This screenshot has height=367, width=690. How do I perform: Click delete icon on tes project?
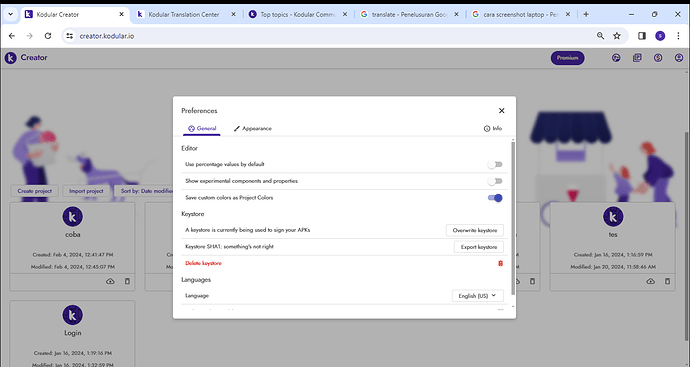click(x=667, y=281)
